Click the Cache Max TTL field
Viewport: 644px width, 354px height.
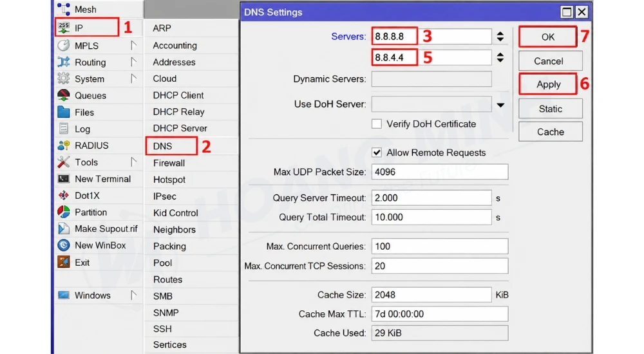(x=440, y=314)
